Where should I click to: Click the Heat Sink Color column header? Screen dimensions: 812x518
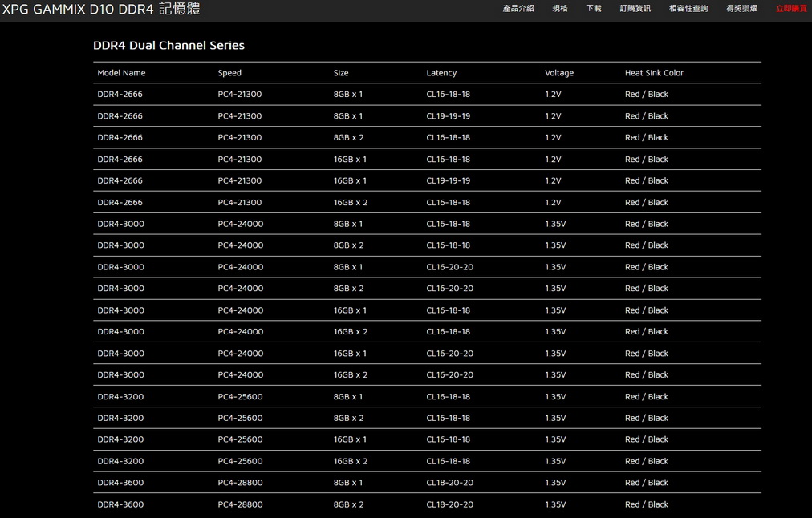click(x=654, y=73)
